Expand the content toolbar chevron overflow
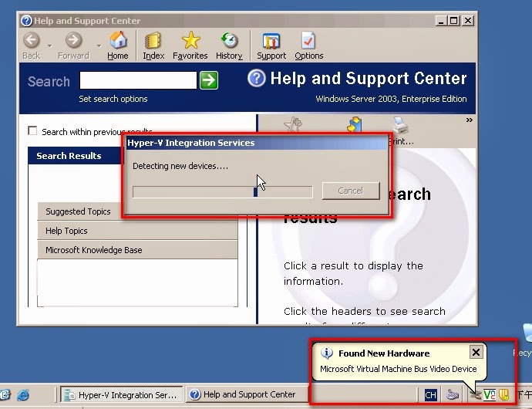Image resolution: width=532 pixels, height=409 pixels. point(470,120)
